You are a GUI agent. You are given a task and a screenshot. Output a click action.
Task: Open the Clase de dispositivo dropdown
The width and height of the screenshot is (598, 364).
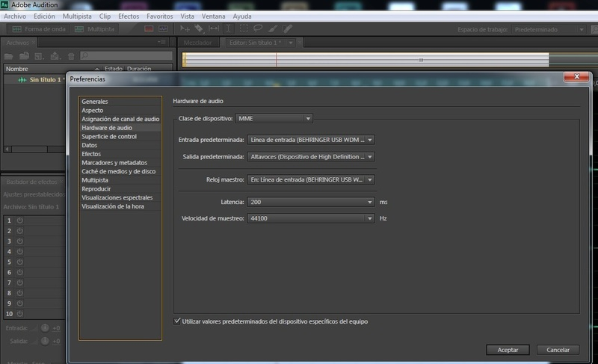[274, 118]
